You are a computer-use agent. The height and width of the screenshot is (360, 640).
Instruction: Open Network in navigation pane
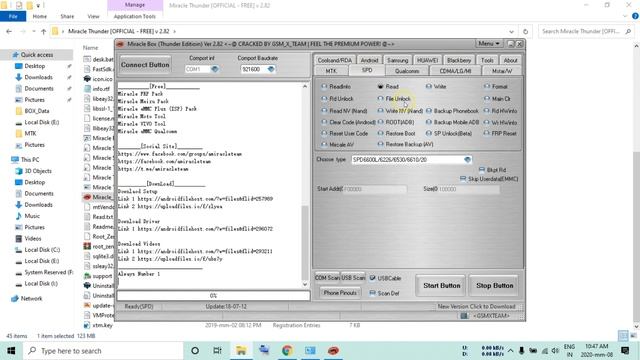click(x=31, y=298)
